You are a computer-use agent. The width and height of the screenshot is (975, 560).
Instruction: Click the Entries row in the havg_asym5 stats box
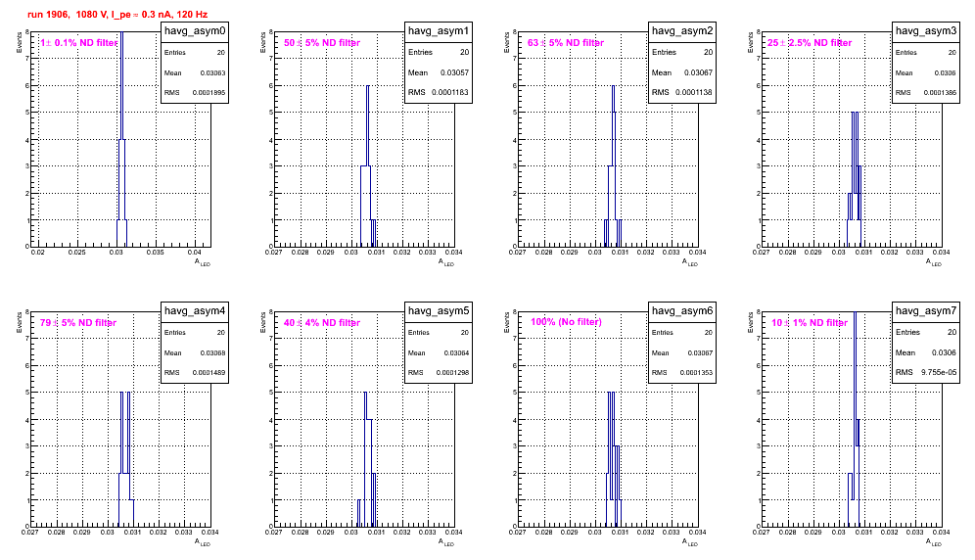[x=439, y=333]
